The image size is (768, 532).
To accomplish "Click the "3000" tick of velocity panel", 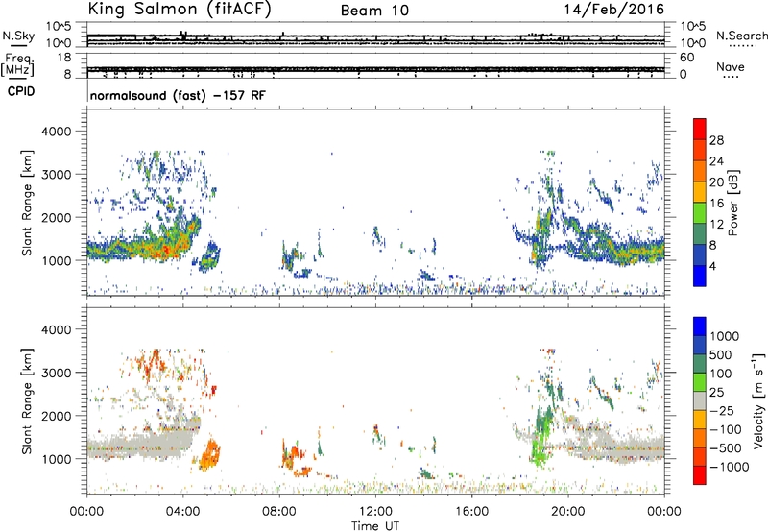I will point(56,373).
